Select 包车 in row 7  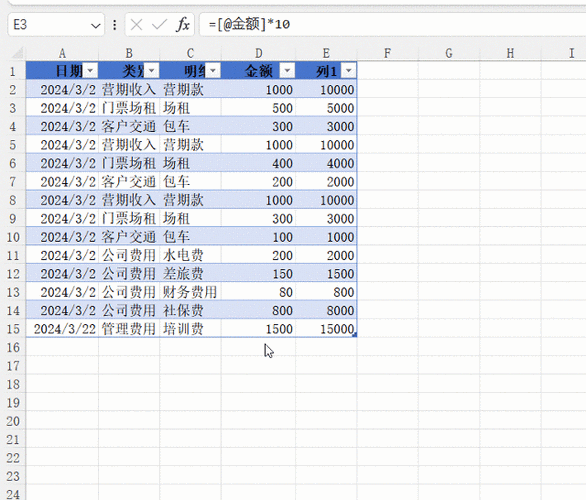[x=190, y=182]
